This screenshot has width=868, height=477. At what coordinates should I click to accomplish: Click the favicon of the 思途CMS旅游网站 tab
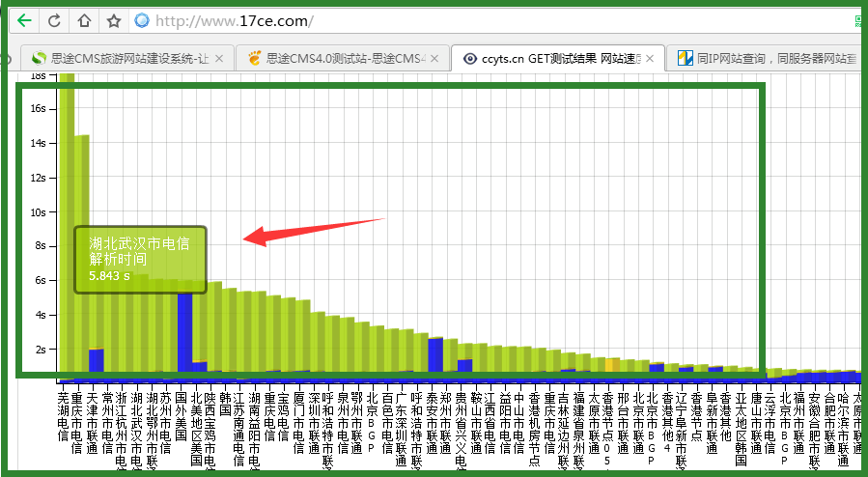(x=39, y=59)
